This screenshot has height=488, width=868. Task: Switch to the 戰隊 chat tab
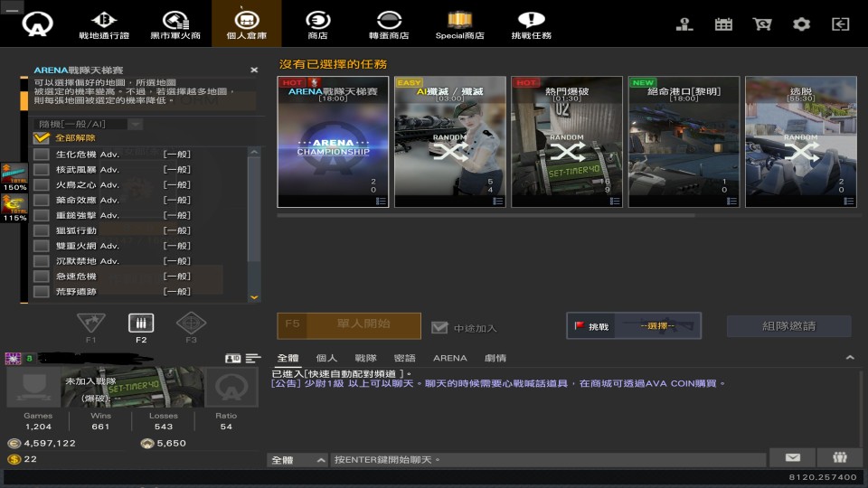365,358
